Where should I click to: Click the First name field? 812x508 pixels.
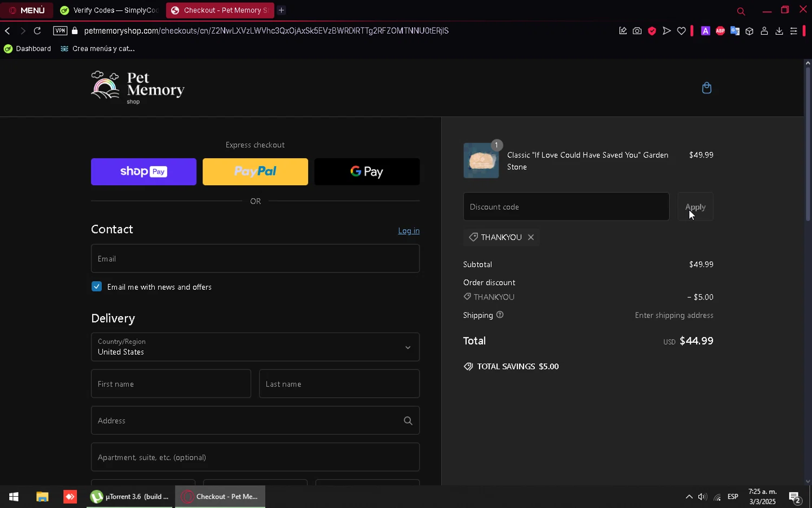171,384
